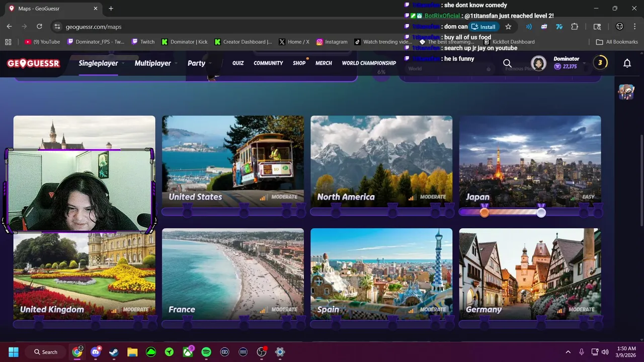Open Steam from the taskbar

pyautogui.click(x=114, y=352)
